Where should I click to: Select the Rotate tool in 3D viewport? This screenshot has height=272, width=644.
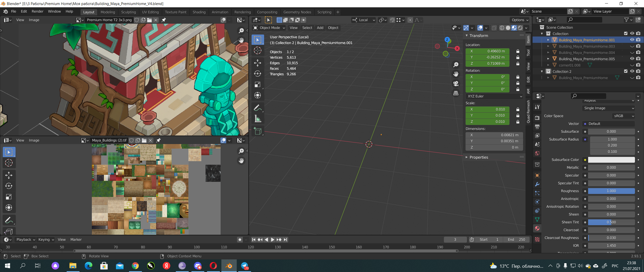pos(257,74)
